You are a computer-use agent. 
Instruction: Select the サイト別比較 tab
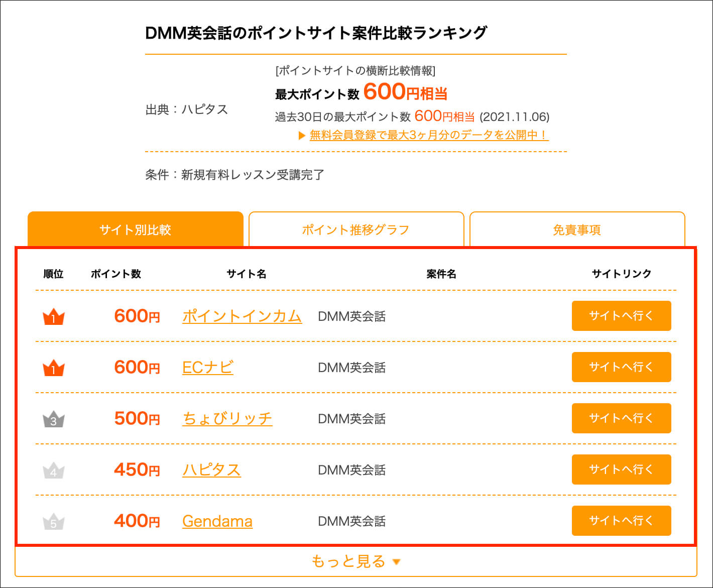tap(136, 229)
